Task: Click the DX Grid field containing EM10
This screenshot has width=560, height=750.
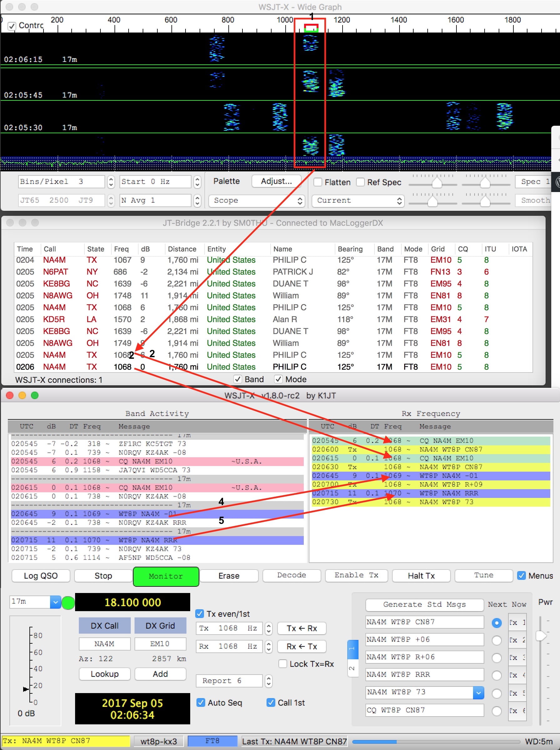Action: pos(160,644)
